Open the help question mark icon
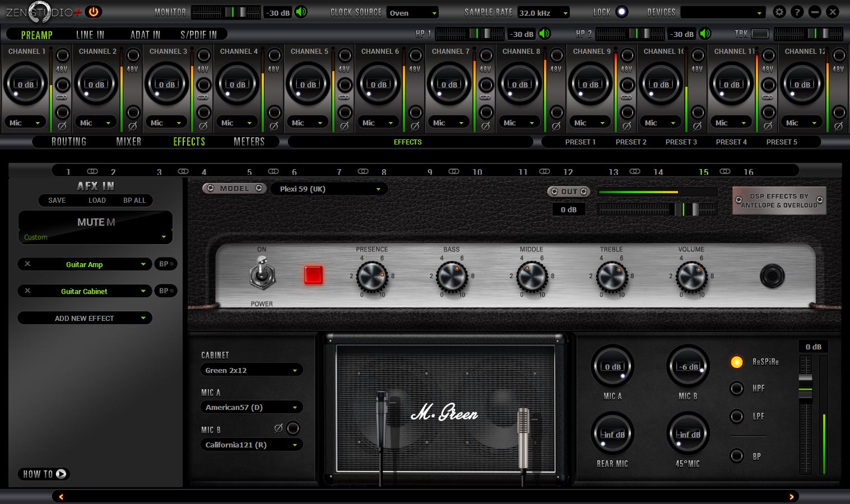 (x=797, y=12)
